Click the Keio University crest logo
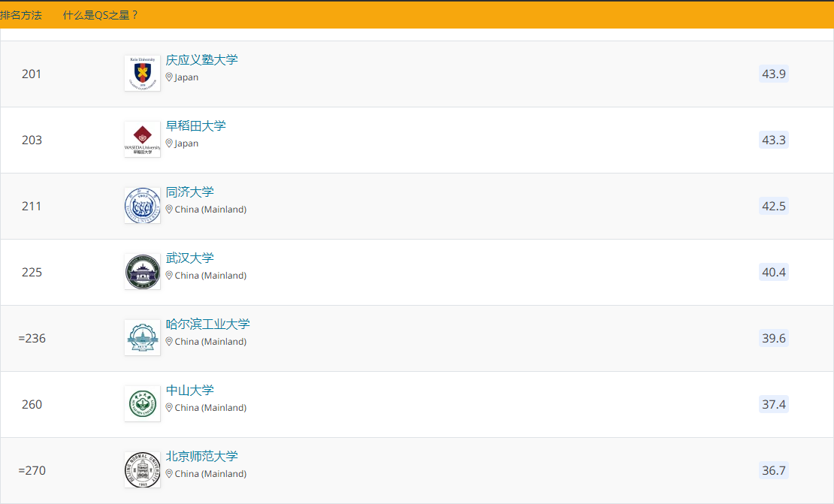The image size is (834, 504). coord(143,74)
